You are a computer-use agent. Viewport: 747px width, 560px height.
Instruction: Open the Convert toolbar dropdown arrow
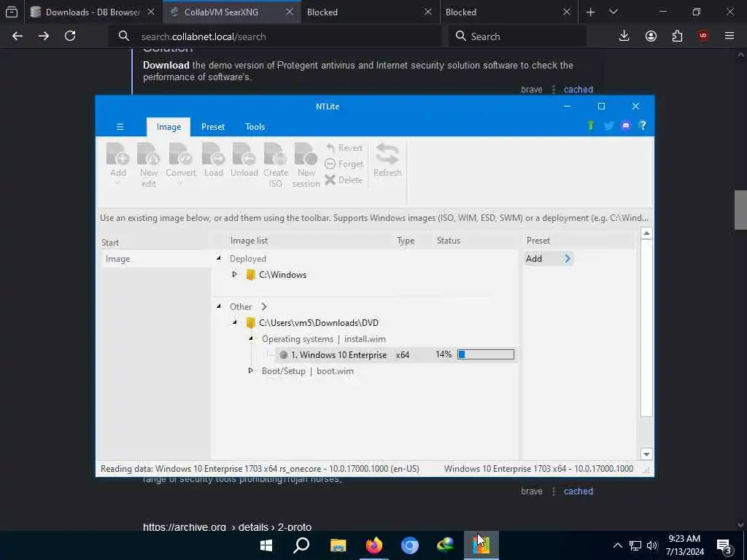click(x=181, y=183)
